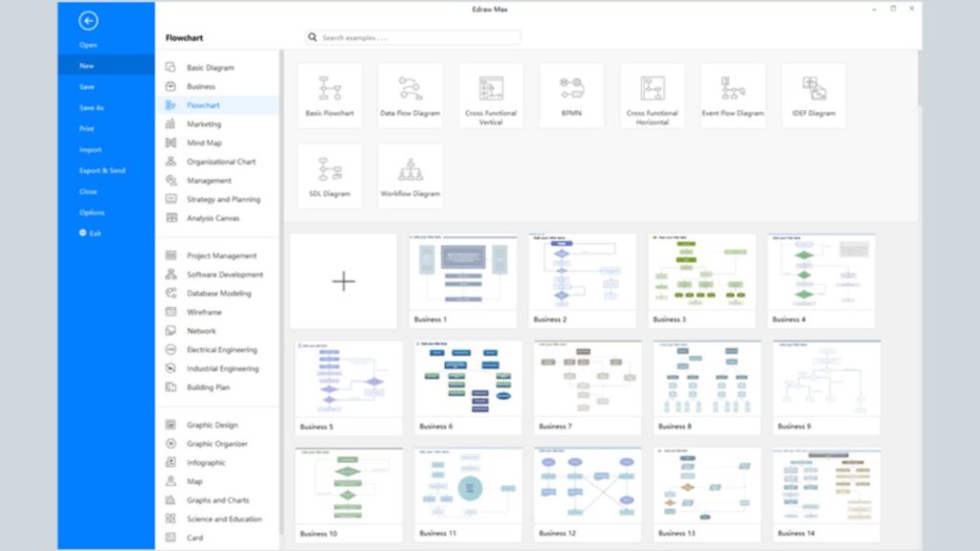Click Save in the file menu

point(87,87)
